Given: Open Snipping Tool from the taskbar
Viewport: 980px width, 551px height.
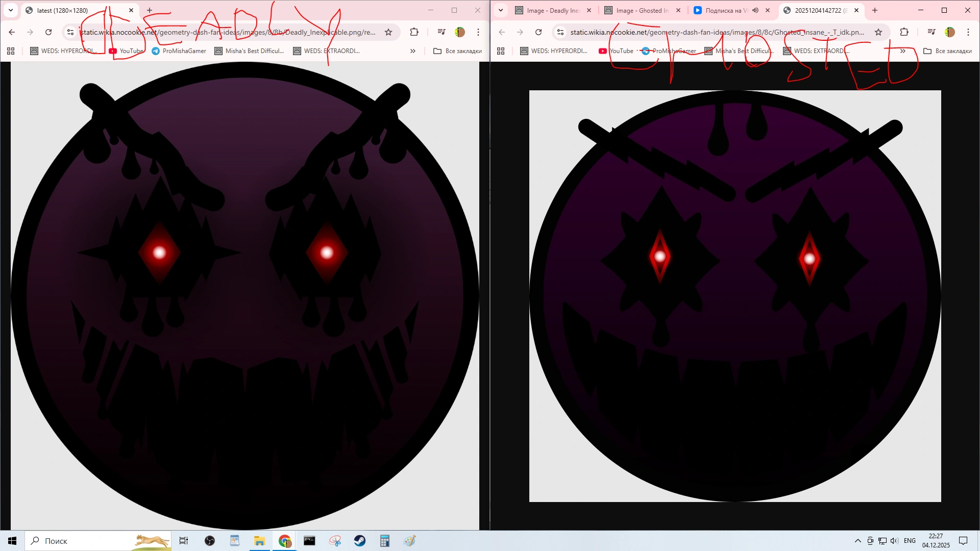Looking at the screenshot, I should tap(335, 541).
